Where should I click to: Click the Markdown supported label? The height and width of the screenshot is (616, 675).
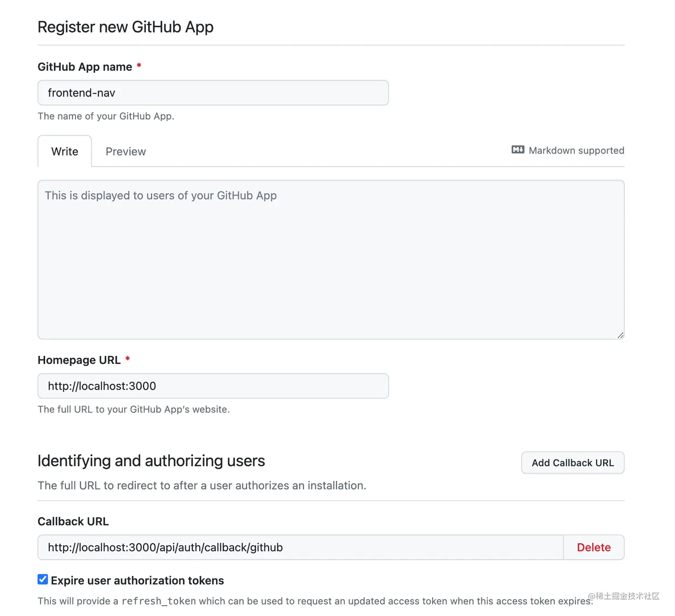pyautogui.click(x=576, y=150)
